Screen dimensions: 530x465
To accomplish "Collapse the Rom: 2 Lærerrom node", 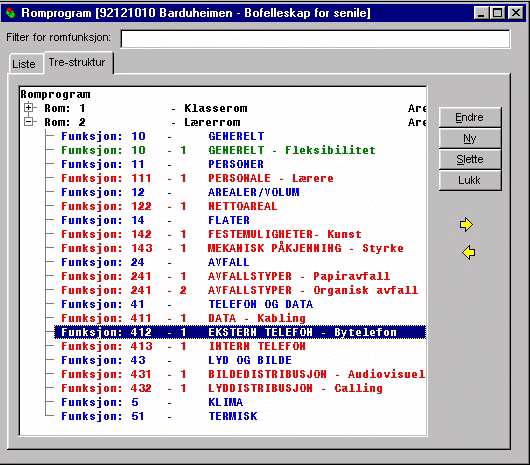I will [29, 122].
